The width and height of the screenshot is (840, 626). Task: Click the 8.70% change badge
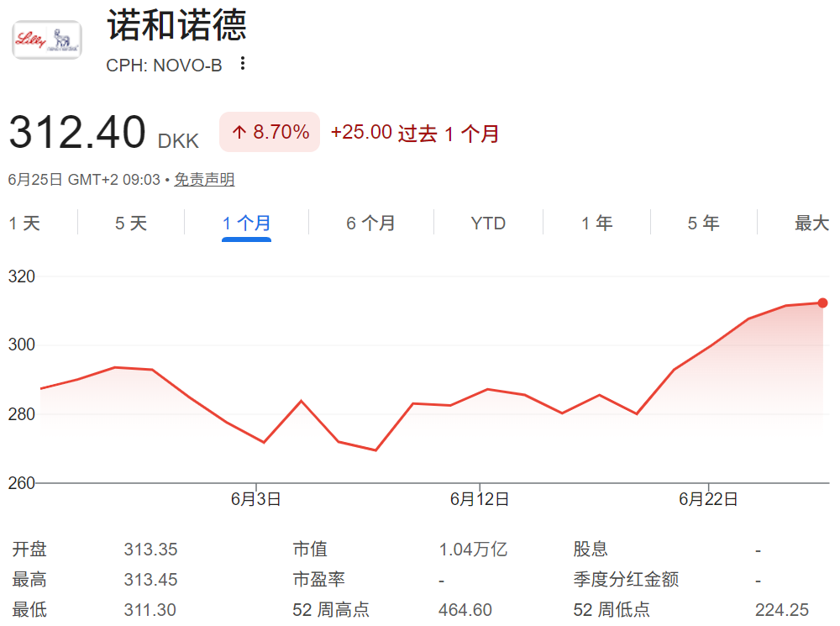270,132
